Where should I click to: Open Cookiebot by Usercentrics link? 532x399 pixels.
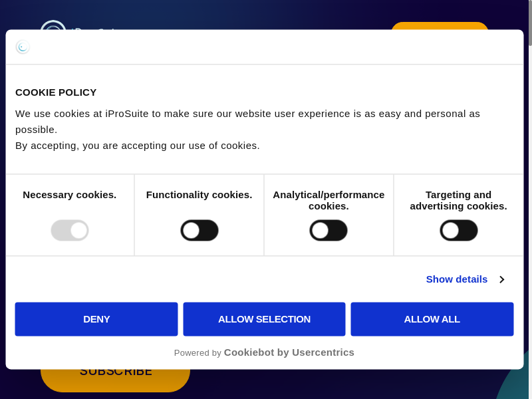coord(289,352)
